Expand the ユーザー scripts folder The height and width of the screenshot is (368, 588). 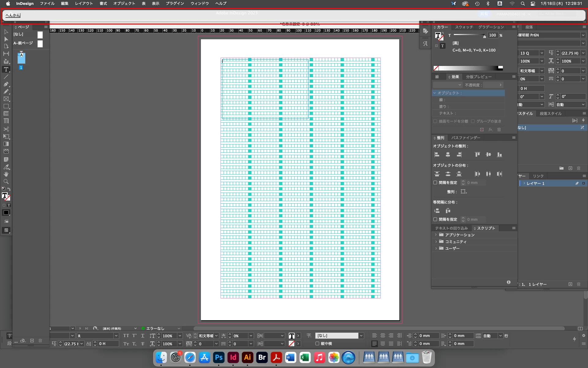(436, 248)
